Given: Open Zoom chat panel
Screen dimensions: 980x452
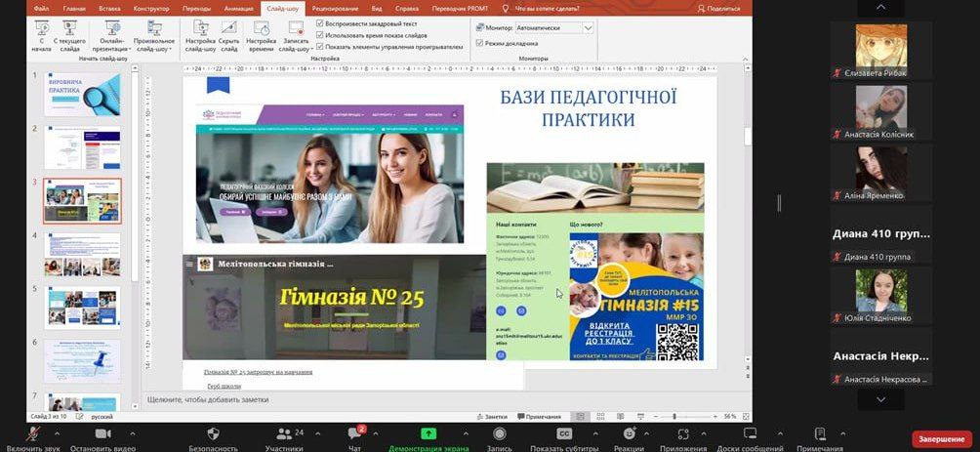Looking at the screenshot, I should [356, 433].
